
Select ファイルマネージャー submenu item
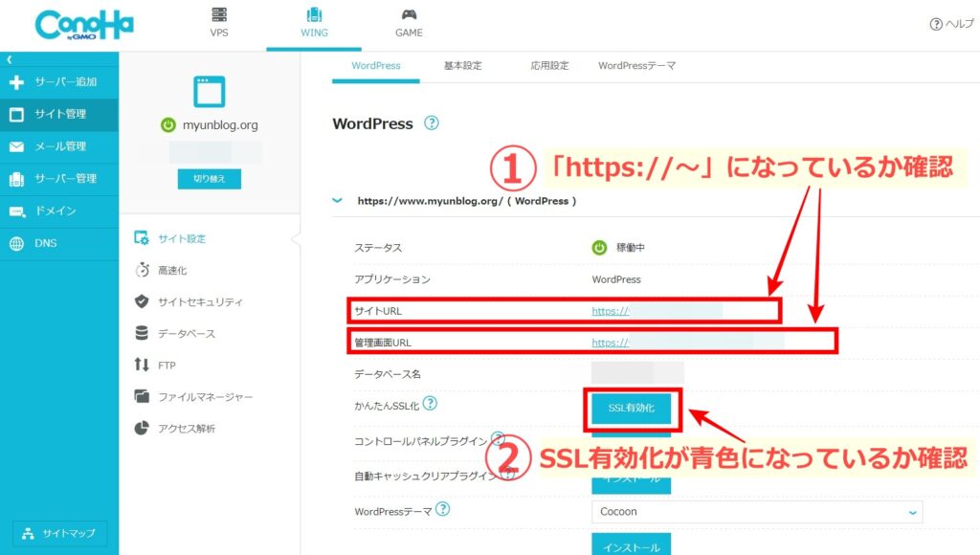pos(205,397)
